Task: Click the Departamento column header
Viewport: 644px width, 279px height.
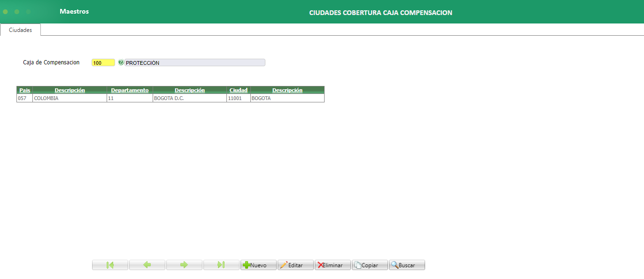Action: click(x=130, y=90)
